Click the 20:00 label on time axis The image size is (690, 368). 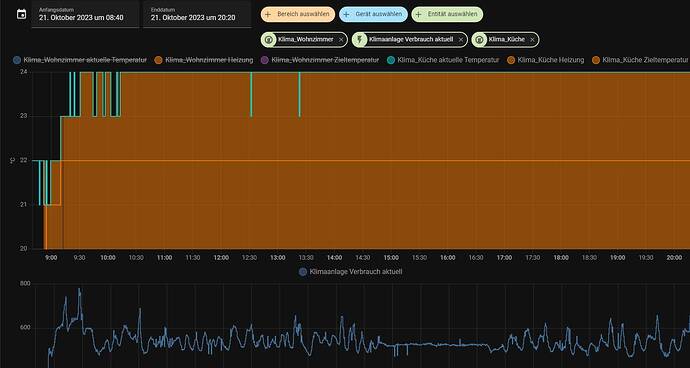tap(675, 258)
